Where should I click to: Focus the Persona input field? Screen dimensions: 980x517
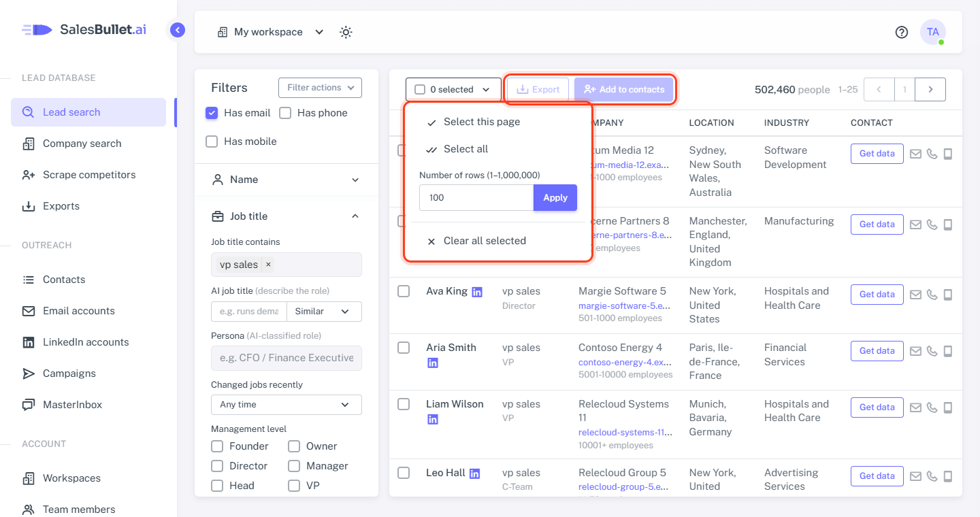(x=287, y=358)
